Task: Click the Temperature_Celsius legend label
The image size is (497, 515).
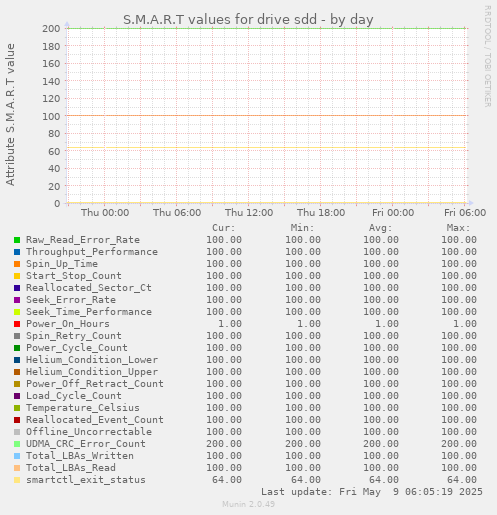Action: click(83, 408)
